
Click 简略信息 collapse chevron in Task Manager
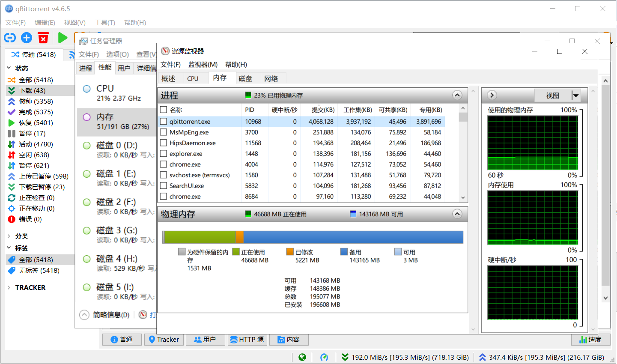point(84,315)
